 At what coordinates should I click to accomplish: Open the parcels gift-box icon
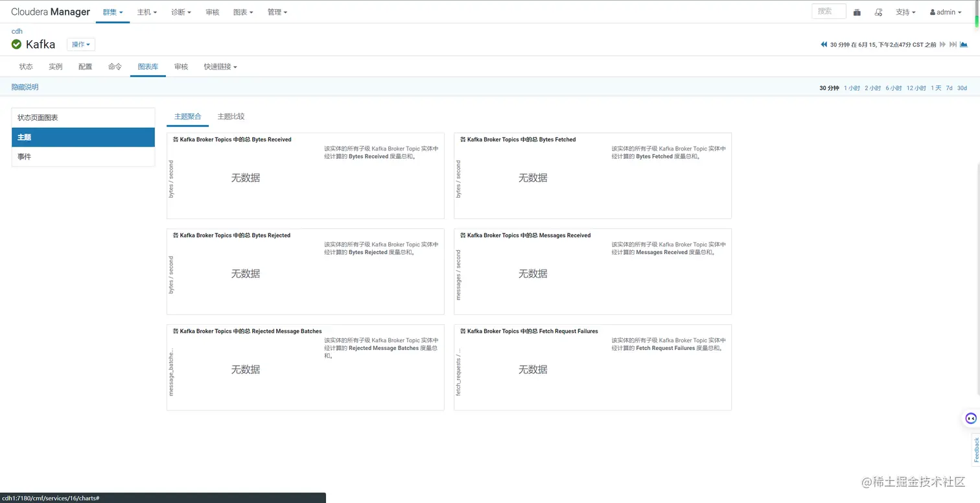[x=857, y=12]
